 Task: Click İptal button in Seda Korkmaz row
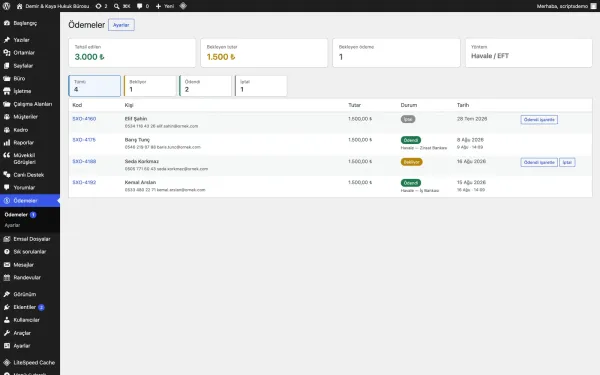point(567,163)
